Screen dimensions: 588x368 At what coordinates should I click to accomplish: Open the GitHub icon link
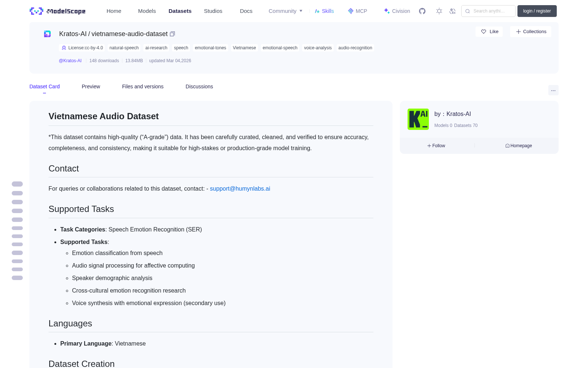pyautogui.click(x=422, y=11)
